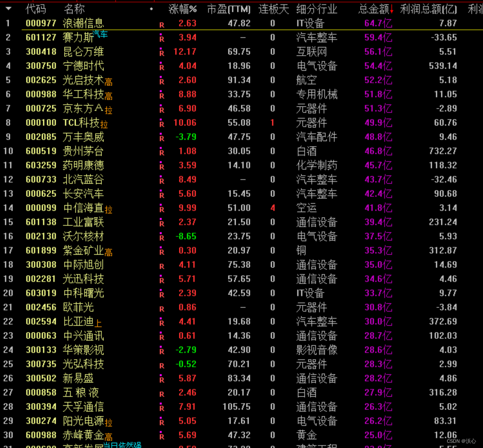
Task: Sort by the 代码 column header
Action: pos(36,9)
